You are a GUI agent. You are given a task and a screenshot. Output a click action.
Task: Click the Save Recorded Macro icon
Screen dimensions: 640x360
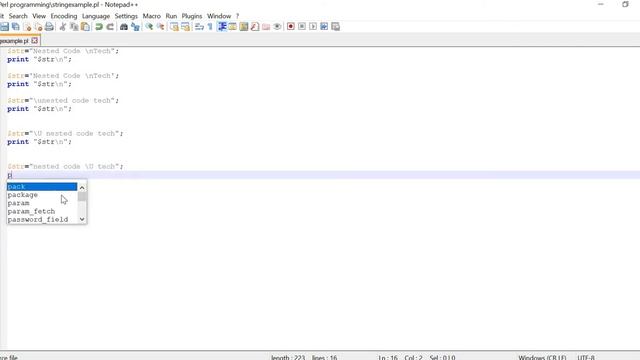pos(336,27)
